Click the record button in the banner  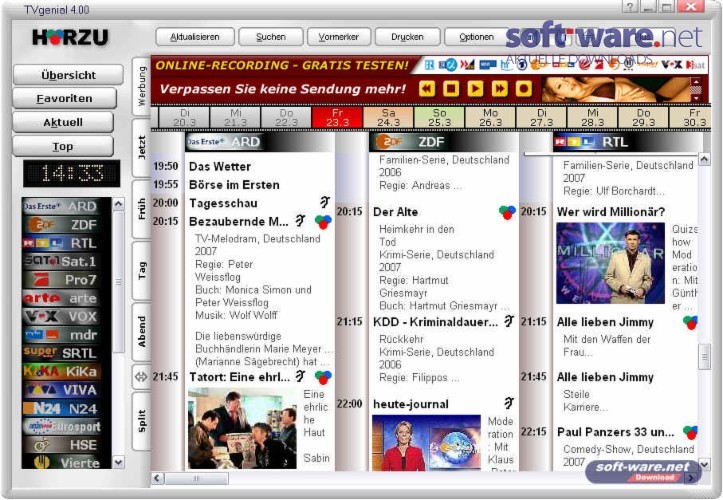[523, 88]
